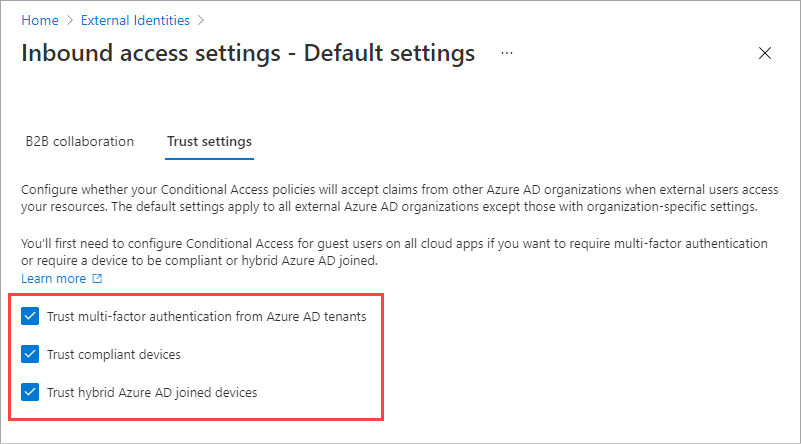Image resolution: width=801 pixels, height=444 pixels.
Task: Click the Home breadcrumb link
Action: pos(38,19)
